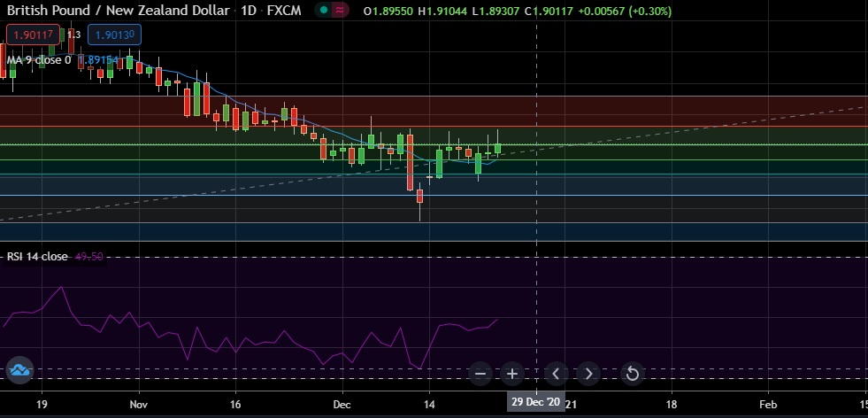Click the Feb label on time axis
The height and width of the screenshot is (418, 868).
point(768,404)
